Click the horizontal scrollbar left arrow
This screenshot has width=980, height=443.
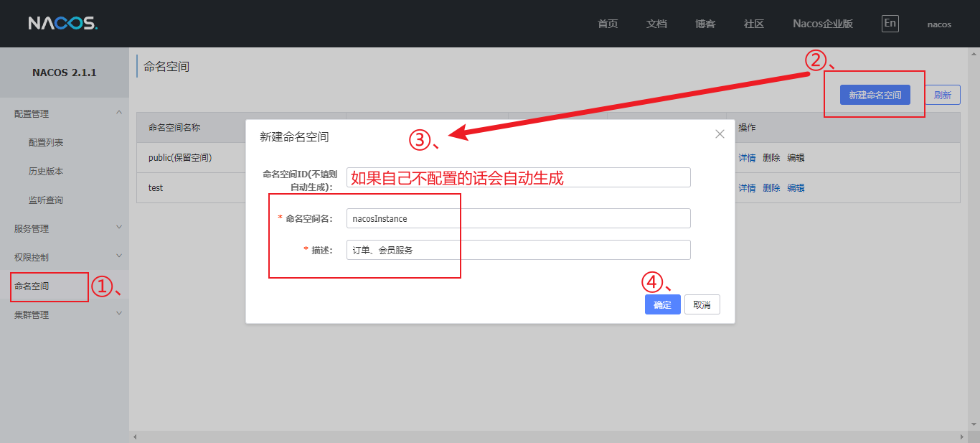point(135,437)
